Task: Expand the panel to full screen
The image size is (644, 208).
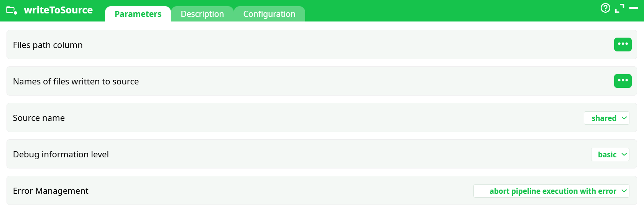Action: [619, 8]
